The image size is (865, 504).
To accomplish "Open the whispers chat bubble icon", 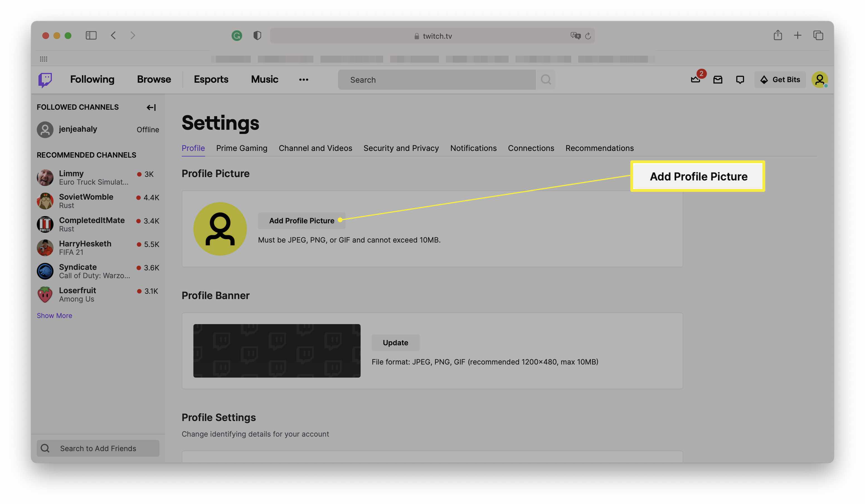I will 740,80.
